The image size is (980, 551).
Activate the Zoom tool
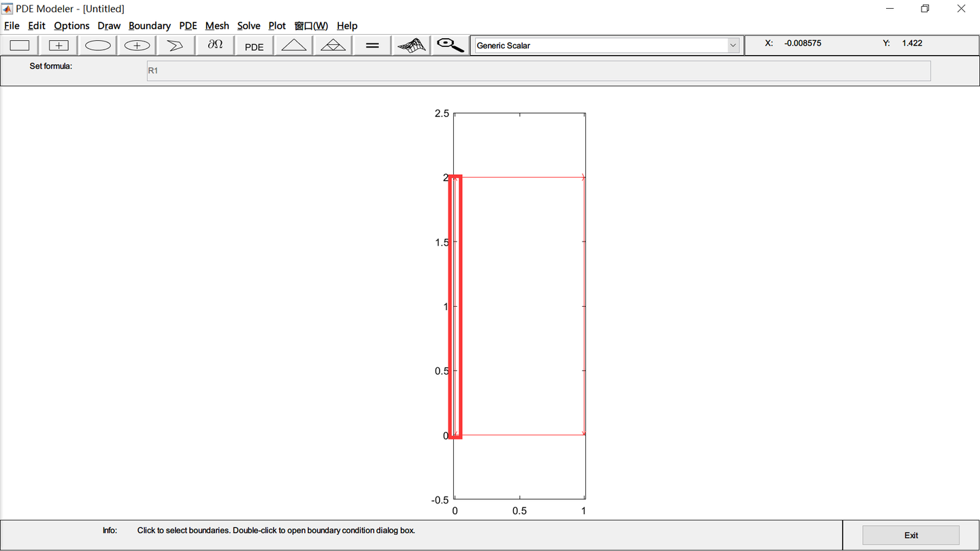tap(449, 45)
